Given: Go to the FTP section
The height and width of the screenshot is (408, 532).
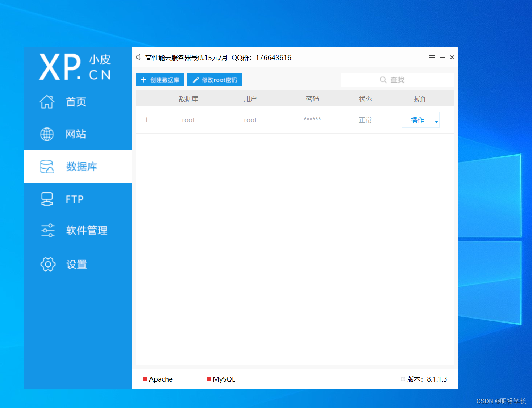Looking at the screenshot, I should [78, 199].
